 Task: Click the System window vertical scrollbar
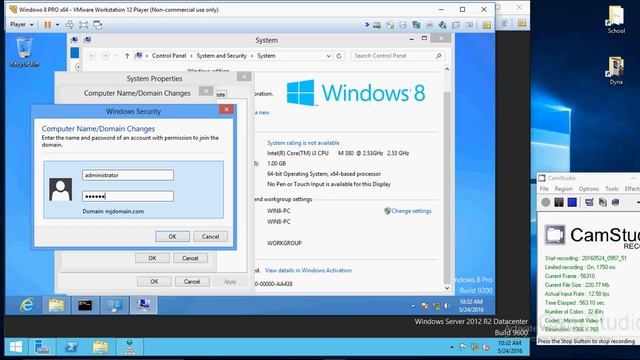coord(447,180)
